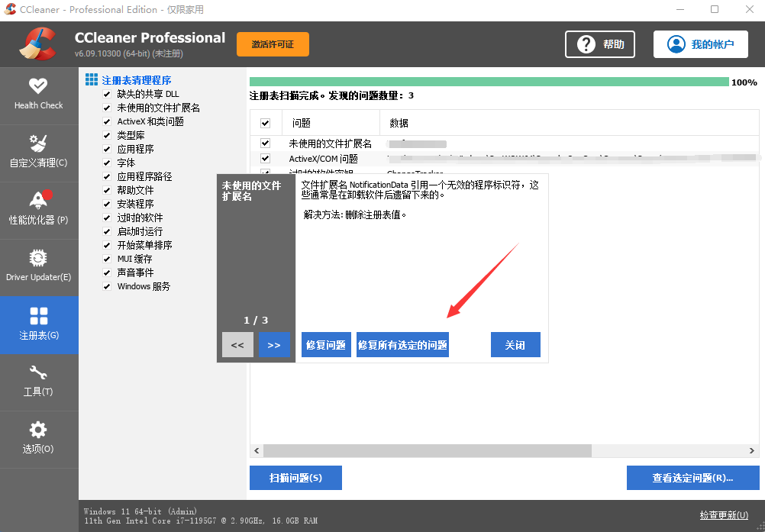Click the 1 / 3 issue counter
765x532 pixels.
[x=256, y=320]
